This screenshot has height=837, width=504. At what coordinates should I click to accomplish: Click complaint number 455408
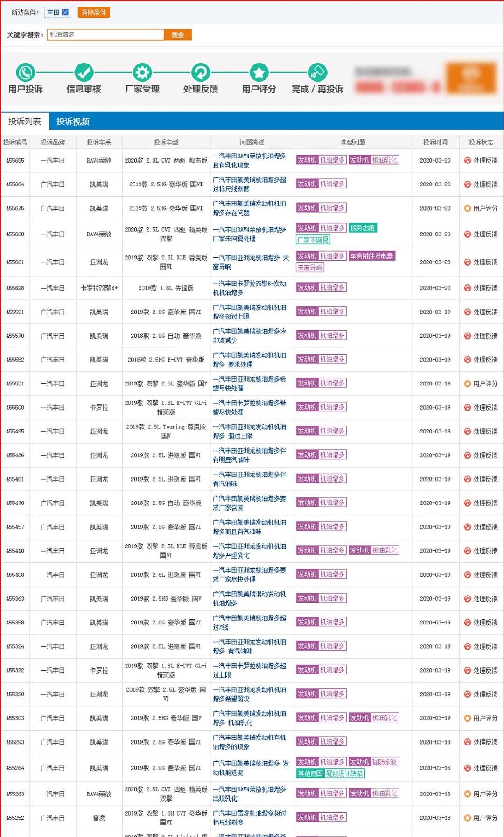pos(15,575)
